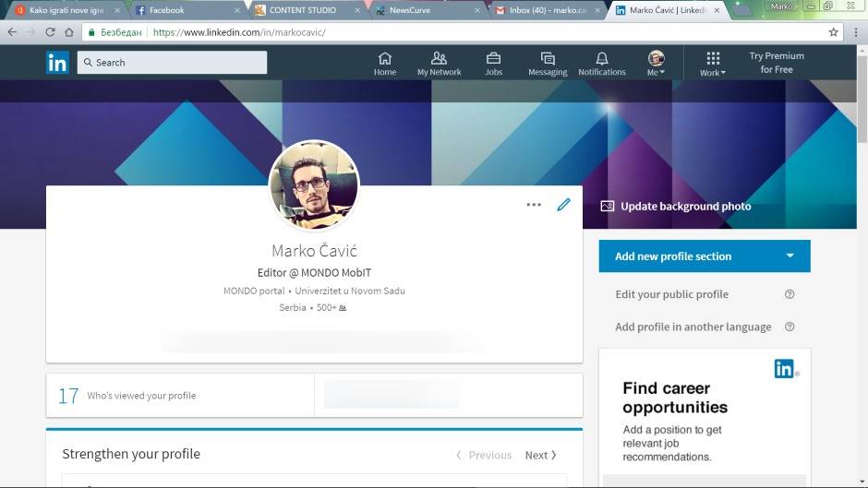Click Univerzitet u Novom Sadu text

[x=350, y=291]
